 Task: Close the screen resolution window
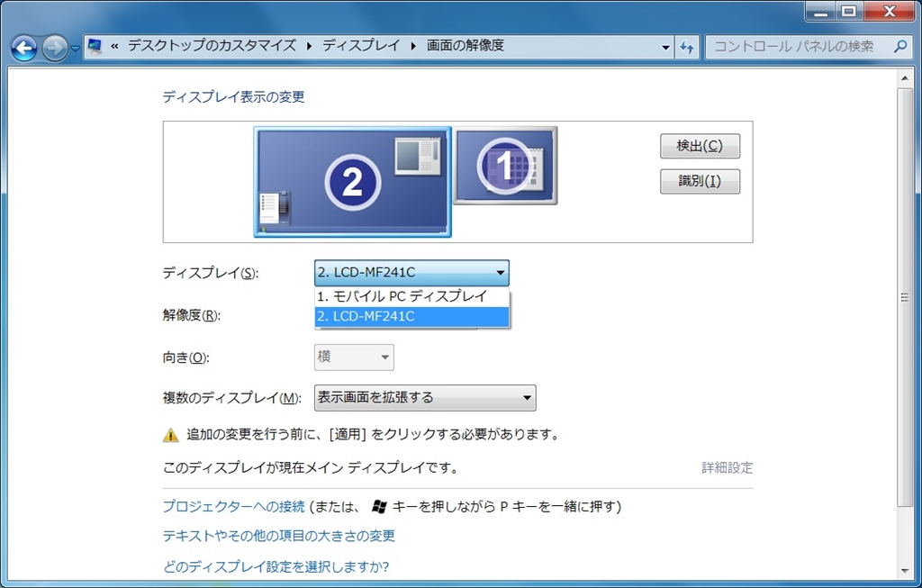pyautogui.click(x=889, y=11)
